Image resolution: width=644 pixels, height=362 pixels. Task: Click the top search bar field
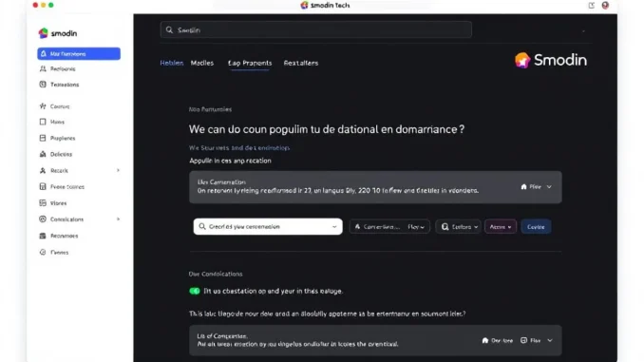(316, 30)
